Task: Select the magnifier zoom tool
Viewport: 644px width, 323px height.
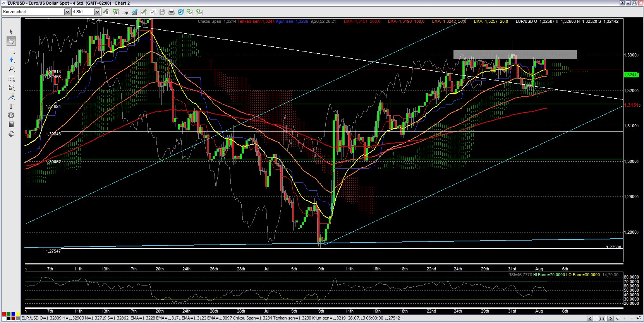Action: (x=11, y=69)
